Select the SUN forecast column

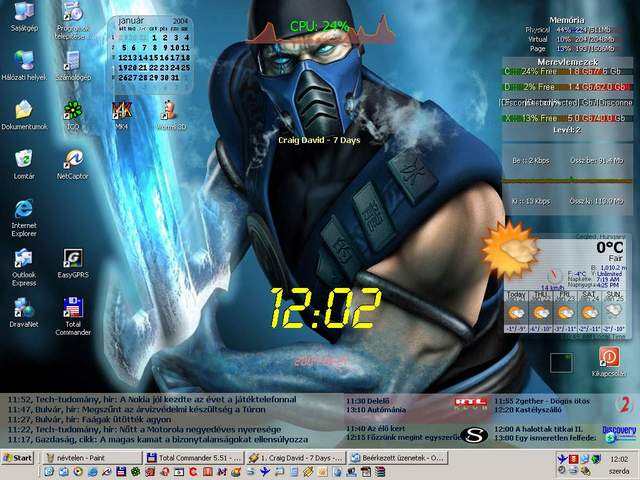pos(613,311)
